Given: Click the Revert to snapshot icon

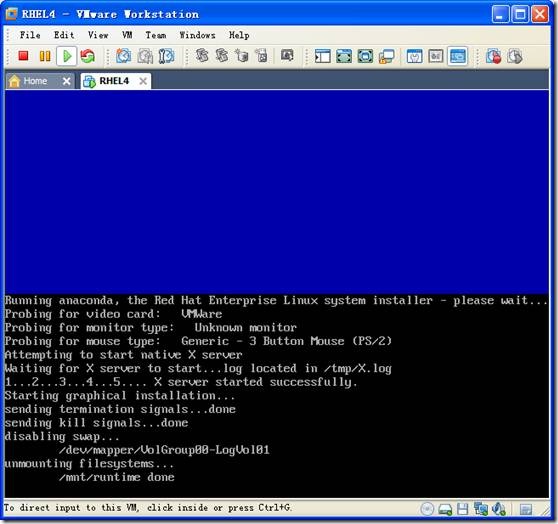Looking at the screenshot, I should pos(145,56).
